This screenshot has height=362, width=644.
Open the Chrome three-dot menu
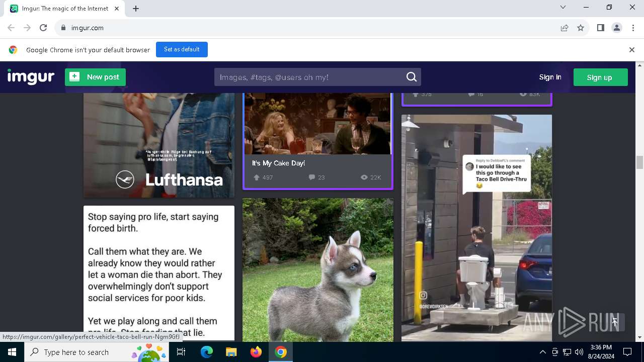click(632, 28)
